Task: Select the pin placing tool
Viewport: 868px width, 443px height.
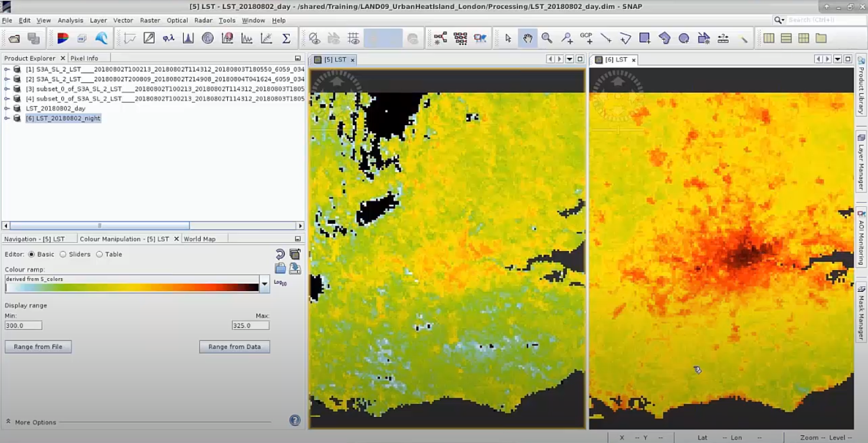Action: click(566, 38)
